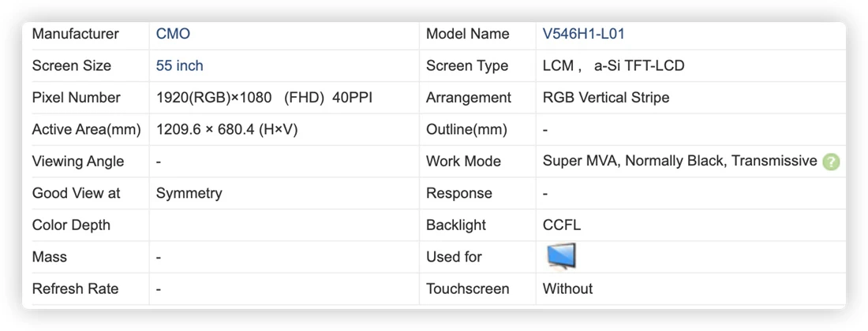The height and width of the screenshot is (331, 868).
Task: Select the 'RGB Vertical Stripe' value
Action: point(605,98)
